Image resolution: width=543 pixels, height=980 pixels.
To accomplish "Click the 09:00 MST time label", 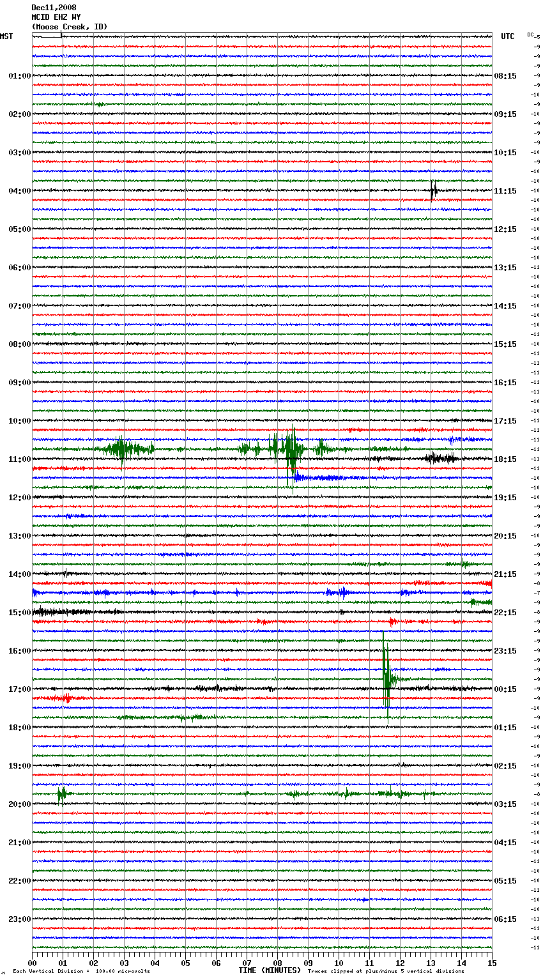I will tap(20, 383).
